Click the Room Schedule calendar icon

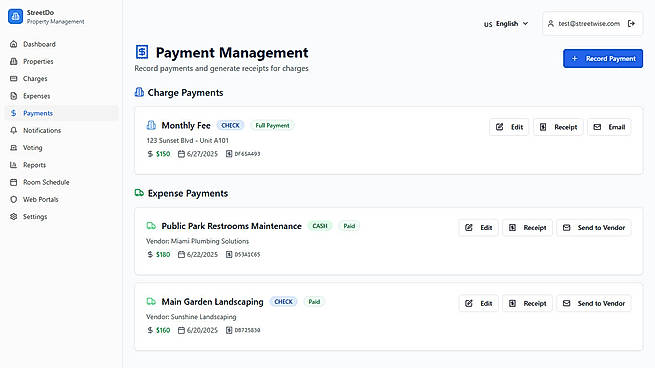point(14,182)
